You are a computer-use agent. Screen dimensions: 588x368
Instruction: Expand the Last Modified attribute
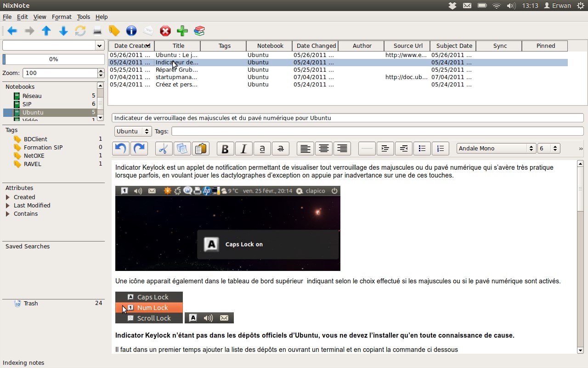pyautogui.click(x=8, y=206)
